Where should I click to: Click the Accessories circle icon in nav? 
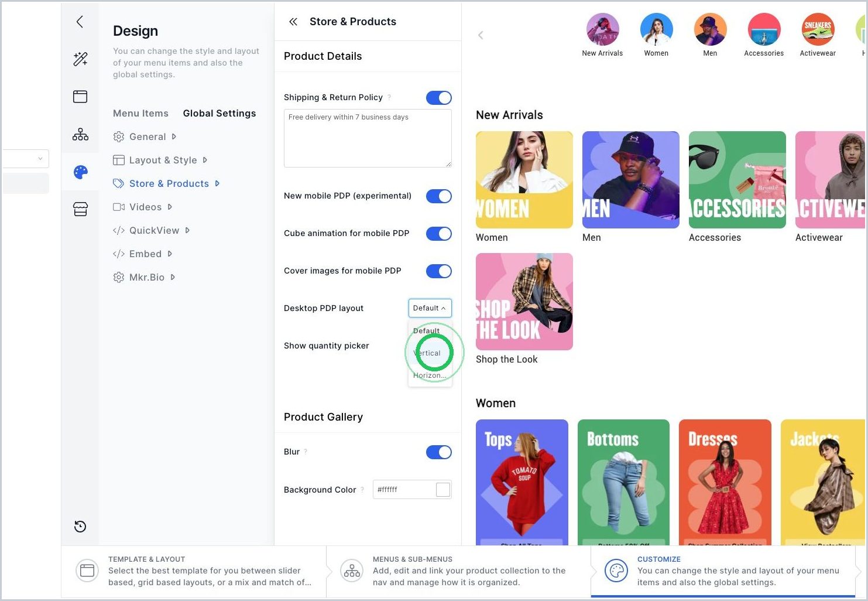[x=764, y=29]
